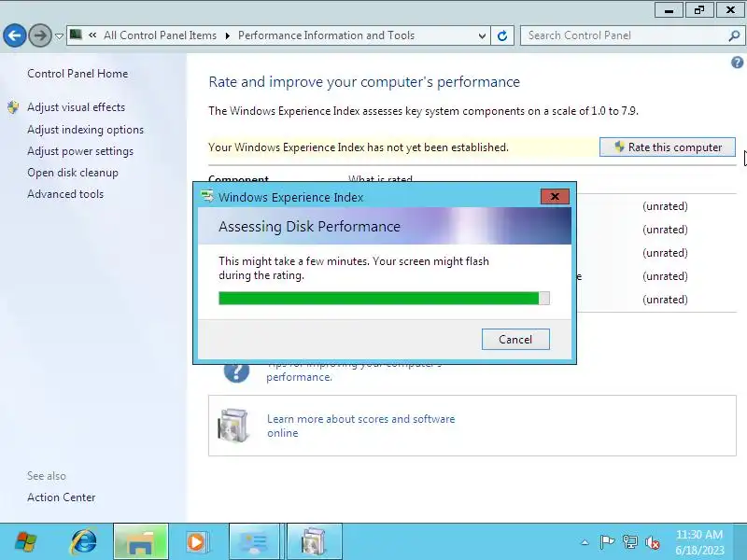Expand the breadcrumb double-chevron

pos(92,35)
